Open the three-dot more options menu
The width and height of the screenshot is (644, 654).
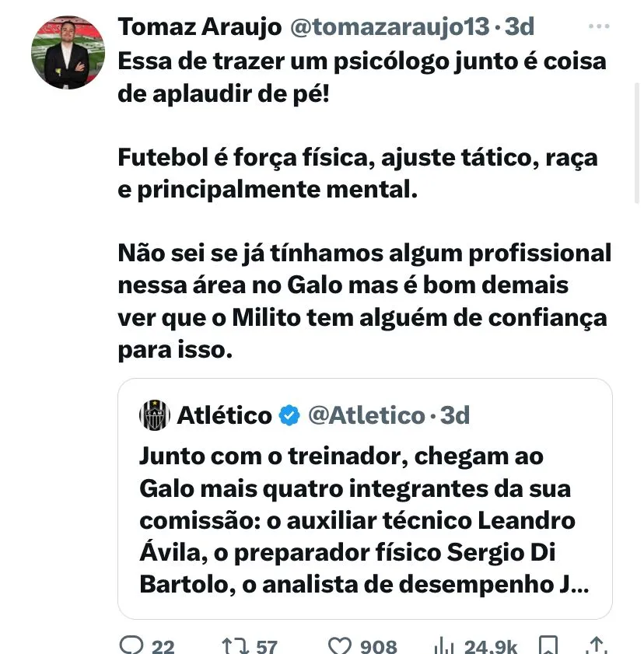coord(598,27)
